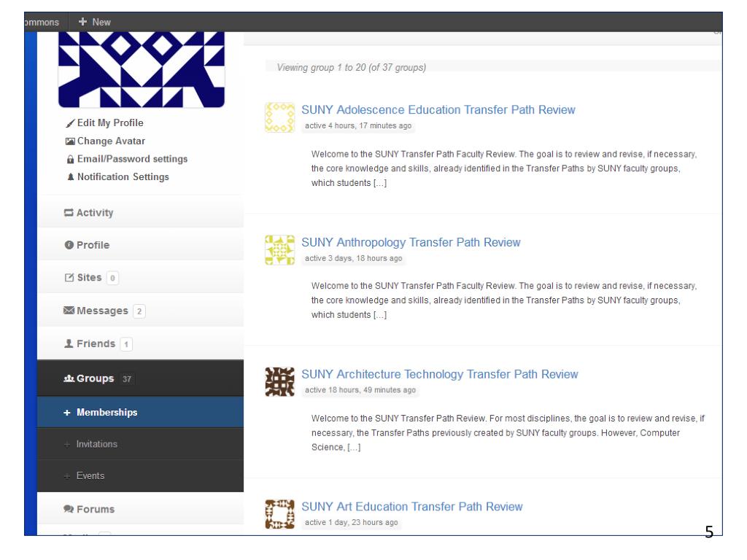Screen dimensions: 747x560
Task: Open the New menu in top bar
Action: [94, 22]
